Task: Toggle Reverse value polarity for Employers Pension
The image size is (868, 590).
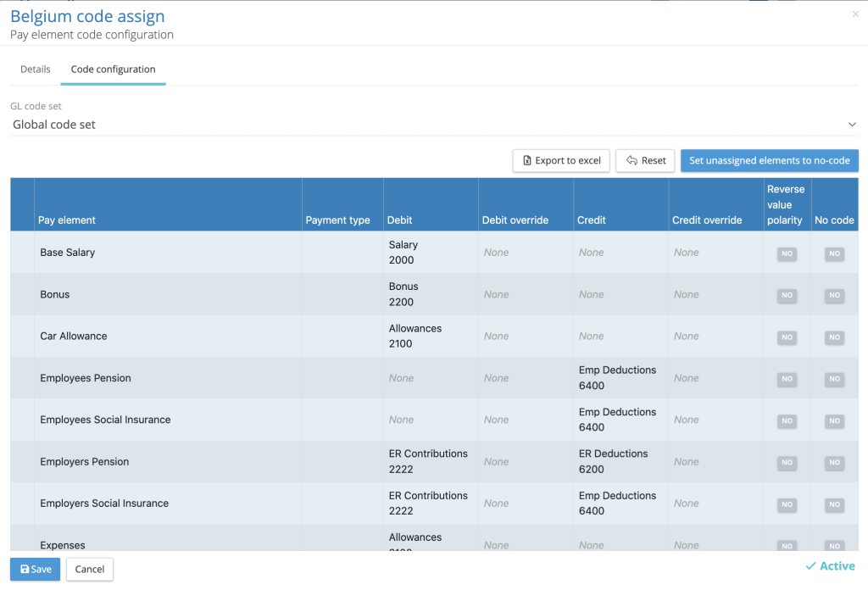Action: click(x=787, y=463)
